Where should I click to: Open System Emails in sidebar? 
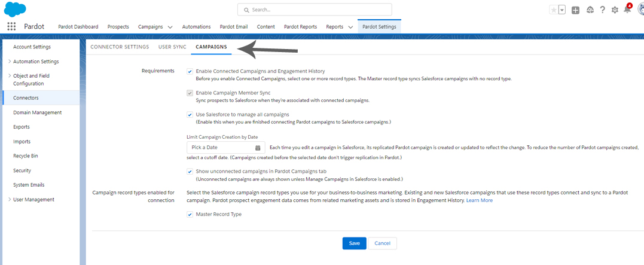pyautogui.click(x=29, y=185)
